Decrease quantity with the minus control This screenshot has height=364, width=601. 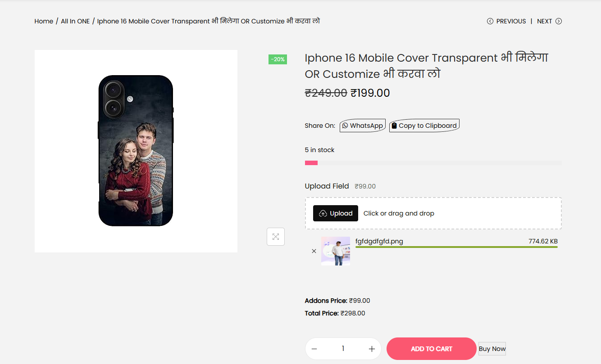(314, 348)
